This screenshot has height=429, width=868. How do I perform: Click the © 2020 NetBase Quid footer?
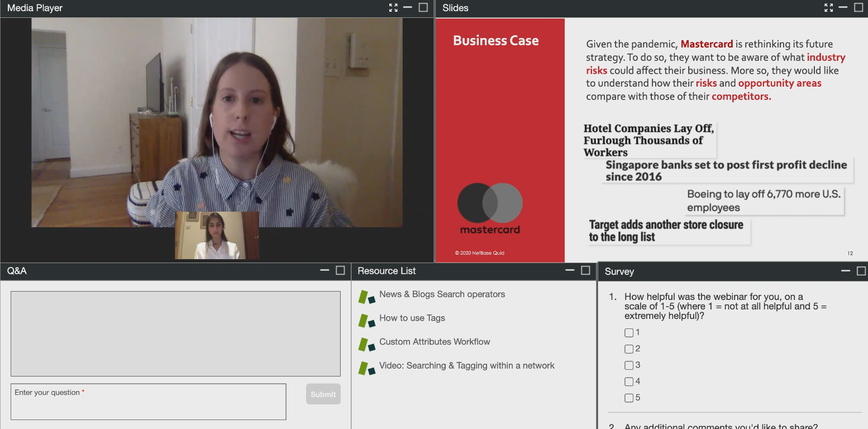[x=480, y=253]
